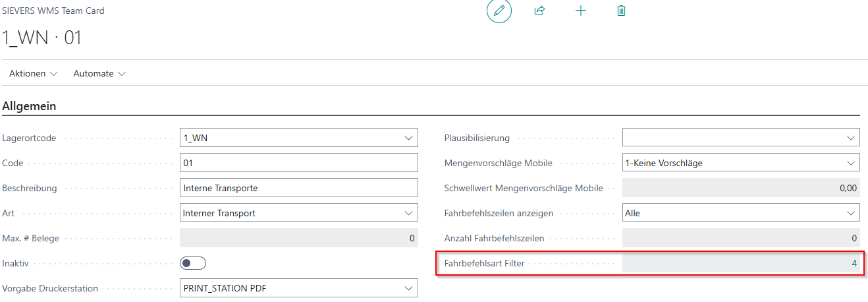Viewport: 868px width, 302px height.
Task: Open the Art dropdown list
Action: 408,213
